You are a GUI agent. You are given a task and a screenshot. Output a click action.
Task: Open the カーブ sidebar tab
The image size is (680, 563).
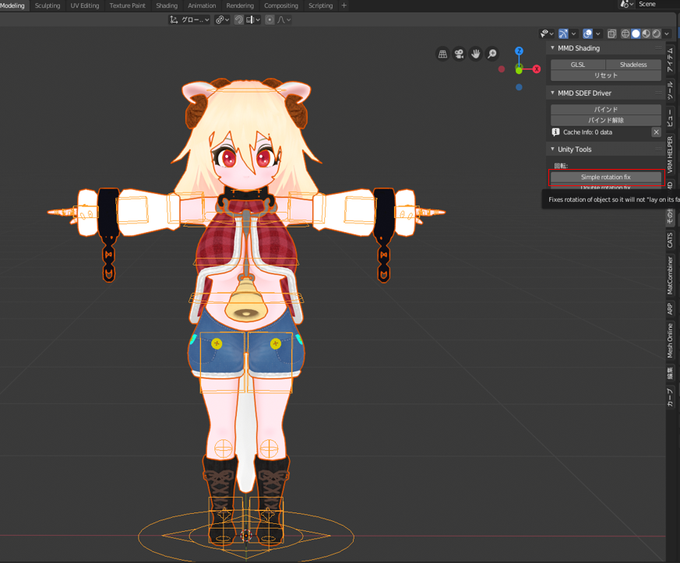coord(670,397)
